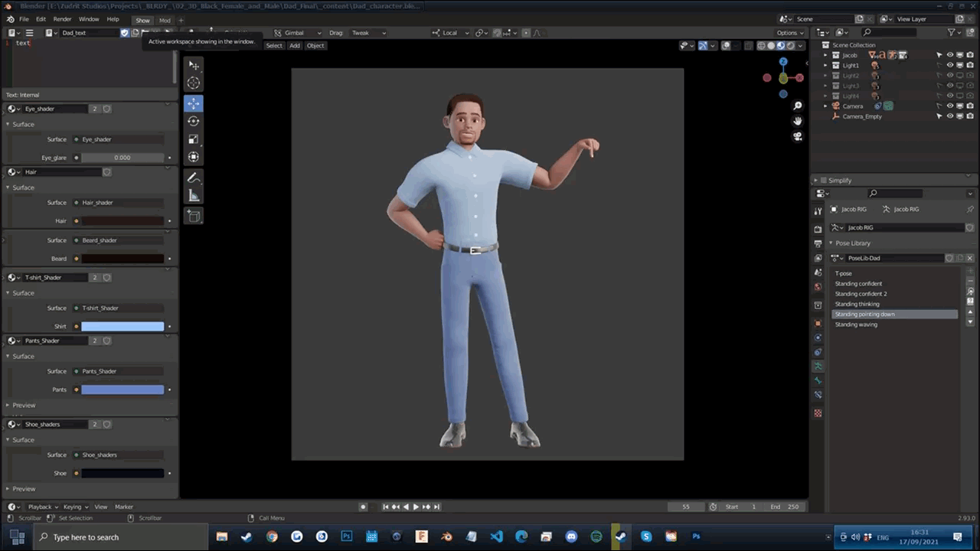Open the Window menu

tap(89, 19)
